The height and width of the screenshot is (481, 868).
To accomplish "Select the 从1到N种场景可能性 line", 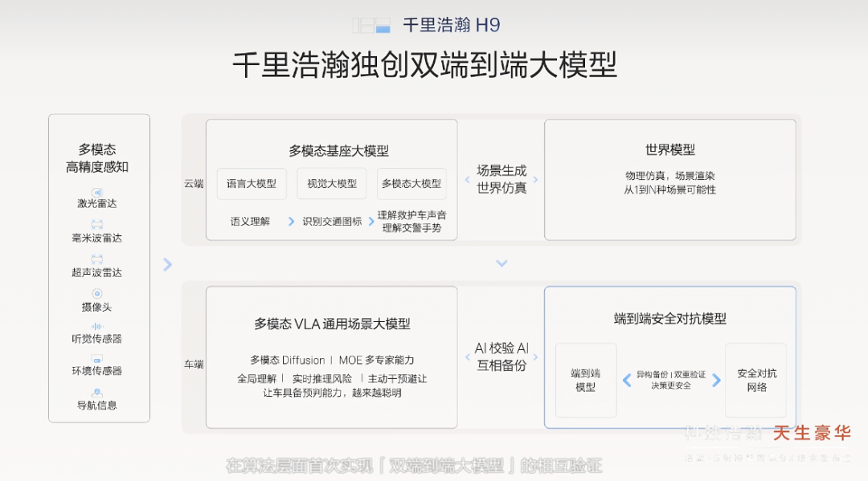I will click(670, 190).
